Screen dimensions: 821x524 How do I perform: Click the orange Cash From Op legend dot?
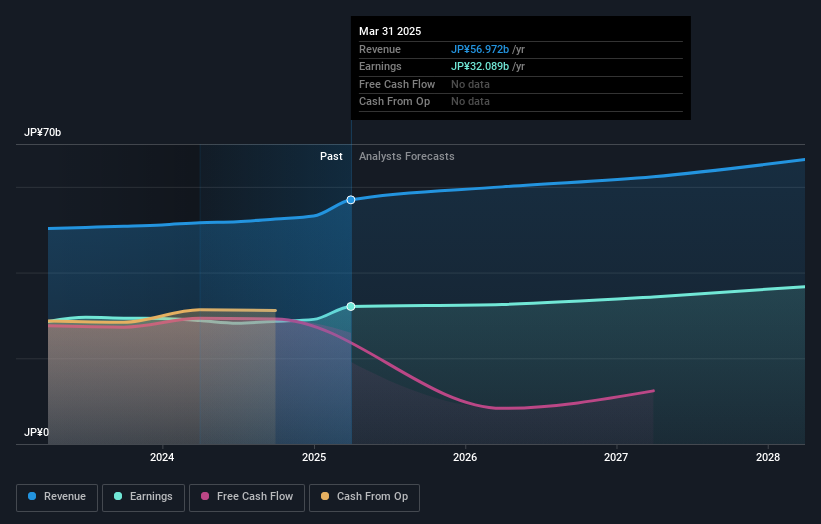click(x=325, y=496)
